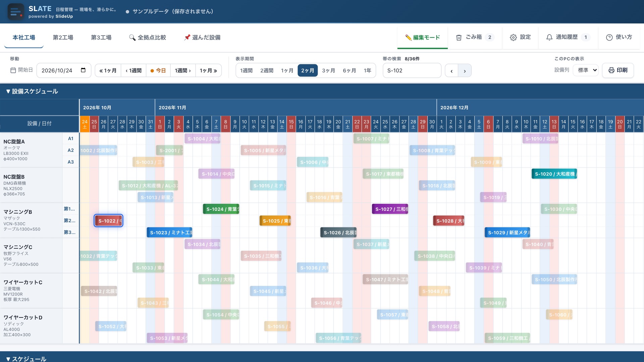This screenshot has height=362, width=644.
Task: Click the pencil edit mode icon
Action: click(408, 38)
